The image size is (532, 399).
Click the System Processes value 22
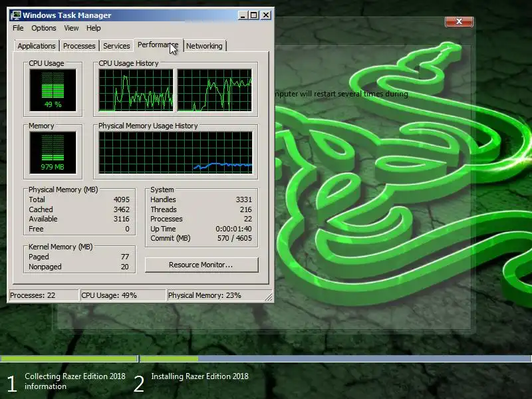tap(248, 219)
